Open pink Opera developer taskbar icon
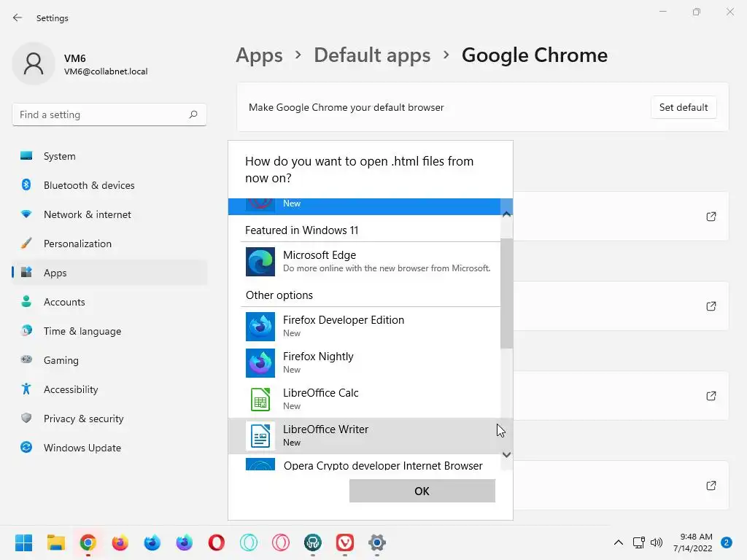747x560 pixels. click(281, 542)
